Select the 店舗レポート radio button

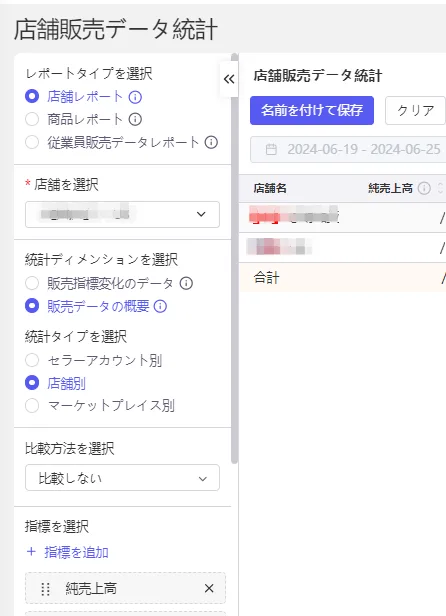(x=32, y=97)
